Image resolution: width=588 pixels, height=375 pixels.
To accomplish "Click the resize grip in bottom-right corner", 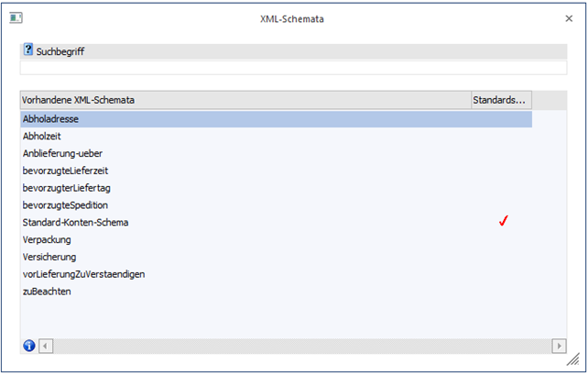I will pyautogui.click(x=572, y=362).
